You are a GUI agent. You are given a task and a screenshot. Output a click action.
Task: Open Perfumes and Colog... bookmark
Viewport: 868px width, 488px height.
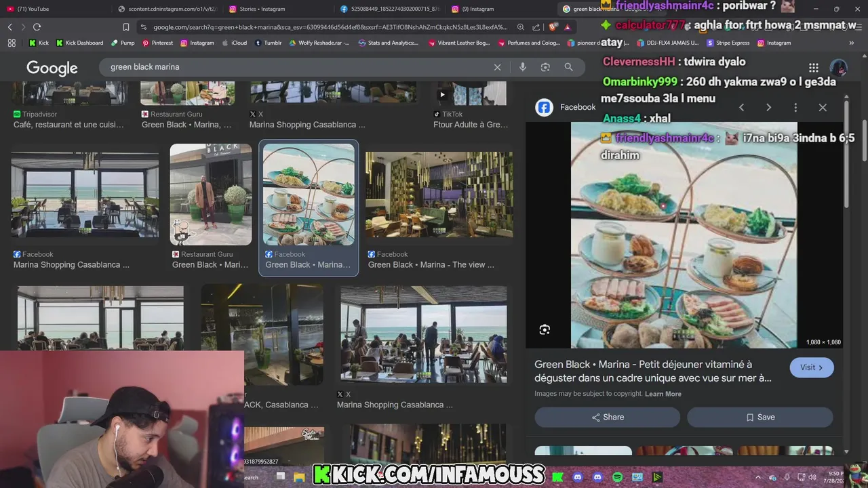[529, 43]
